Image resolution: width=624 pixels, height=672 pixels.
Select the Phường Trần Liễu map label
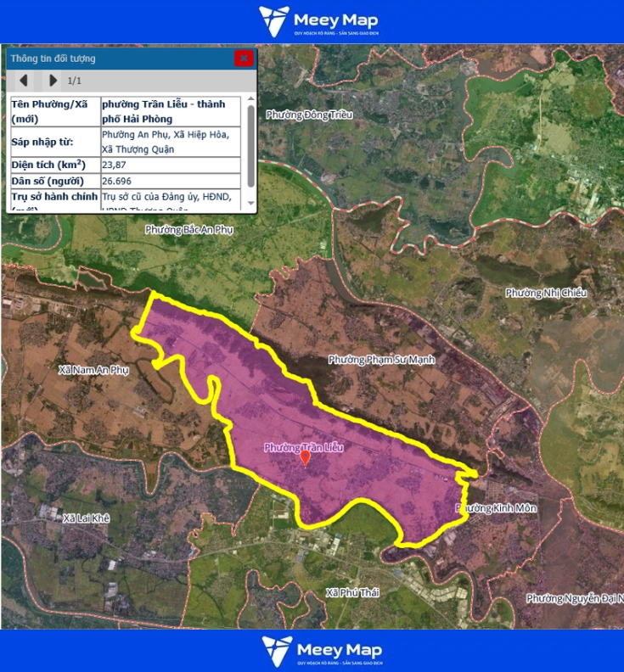pyautogui.click(x=303, y=447)
